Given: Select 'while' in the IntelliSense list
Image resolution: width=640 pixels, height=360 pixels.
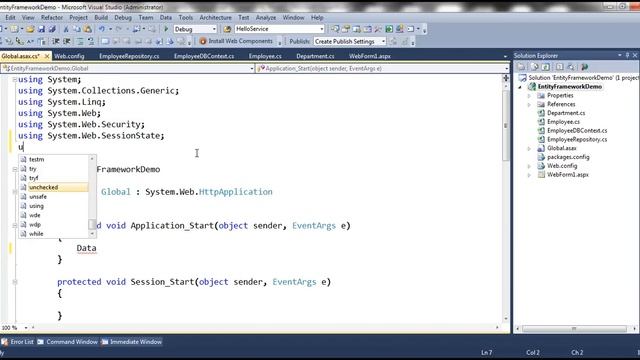Looking at the screenshot, I should (53, 234).
